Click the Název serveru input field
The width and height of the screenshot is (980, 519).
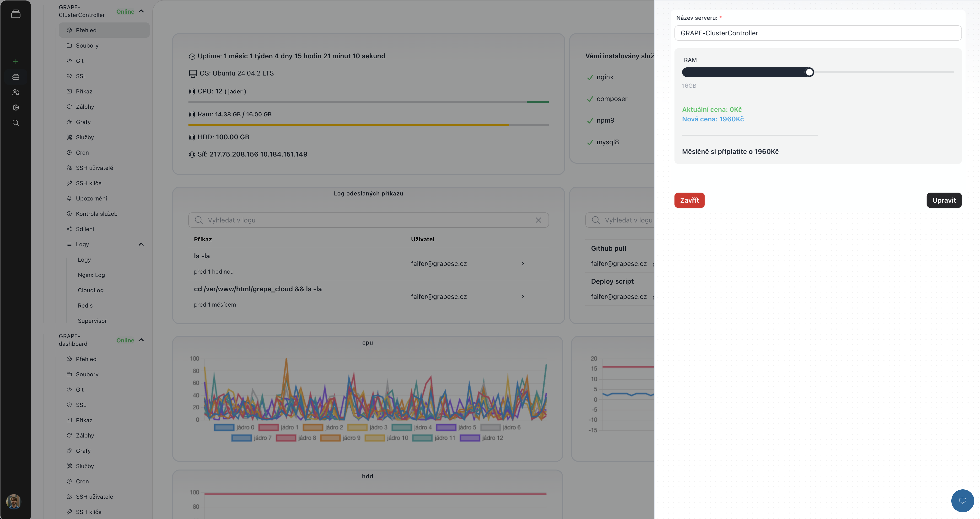pos(818,33)
